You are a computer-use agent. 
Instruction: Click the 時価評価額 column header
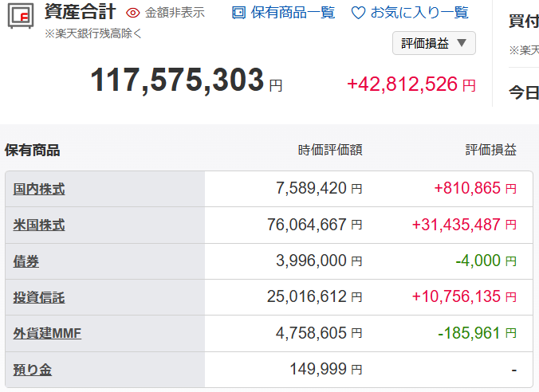[x=330, y=150]
